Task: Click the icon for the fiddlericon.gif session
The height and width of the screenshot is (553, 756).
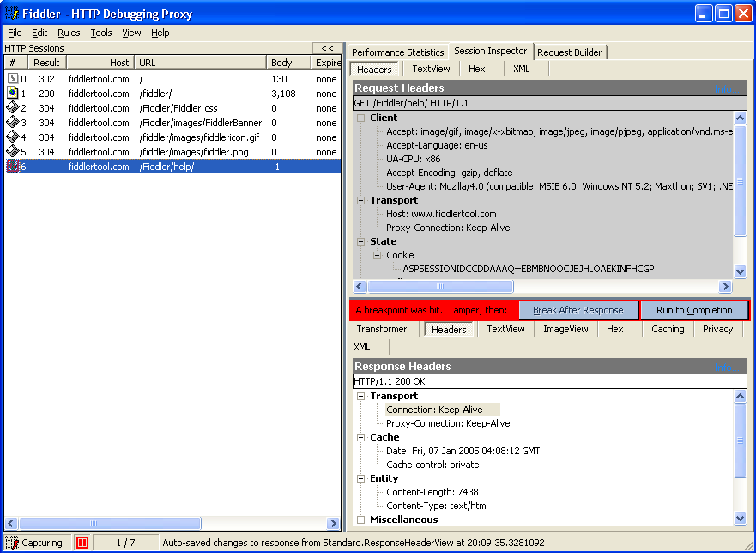Action: click(13, 137)
